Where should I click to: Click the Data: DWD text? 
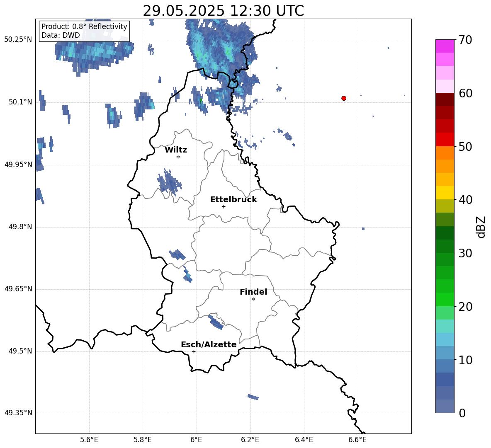tap(61, 35)
